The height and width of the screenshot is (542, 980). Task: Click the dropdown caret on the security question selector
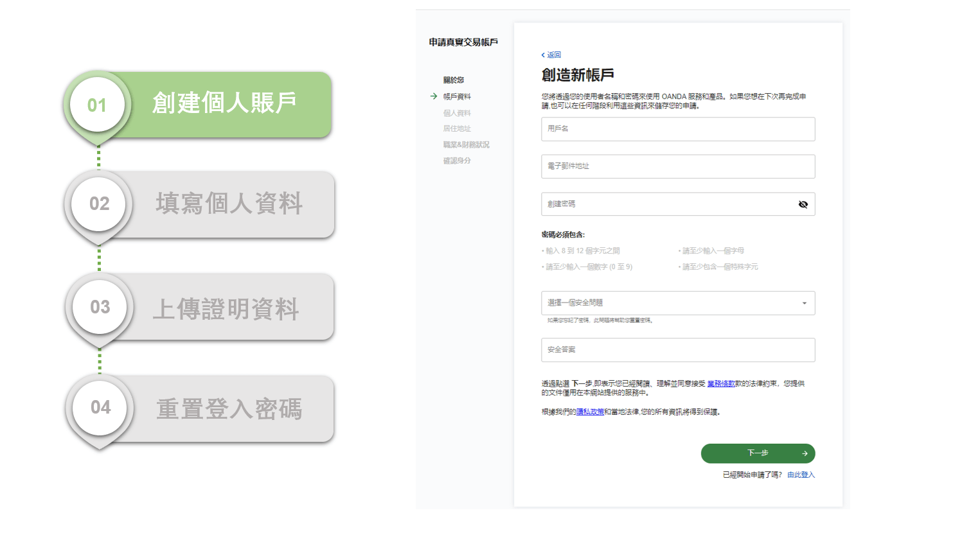pyautogui.click(x=805, y=302)
